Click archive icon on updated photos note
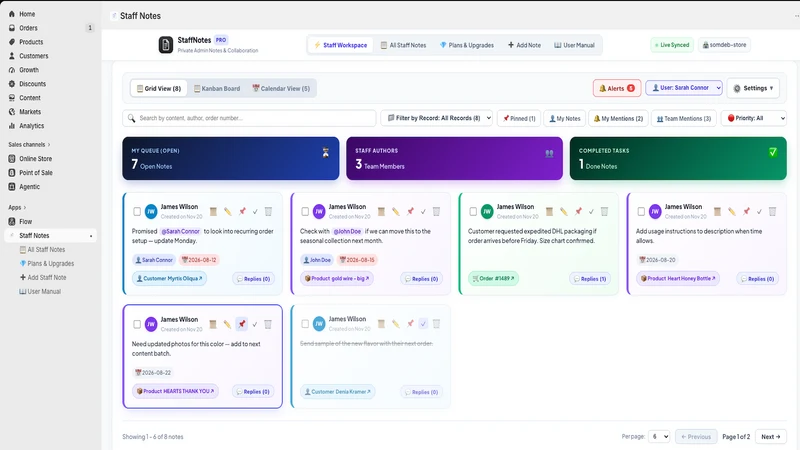Image resolution: width=800 pixels, height=450 pixels. (x=213, y=324)
